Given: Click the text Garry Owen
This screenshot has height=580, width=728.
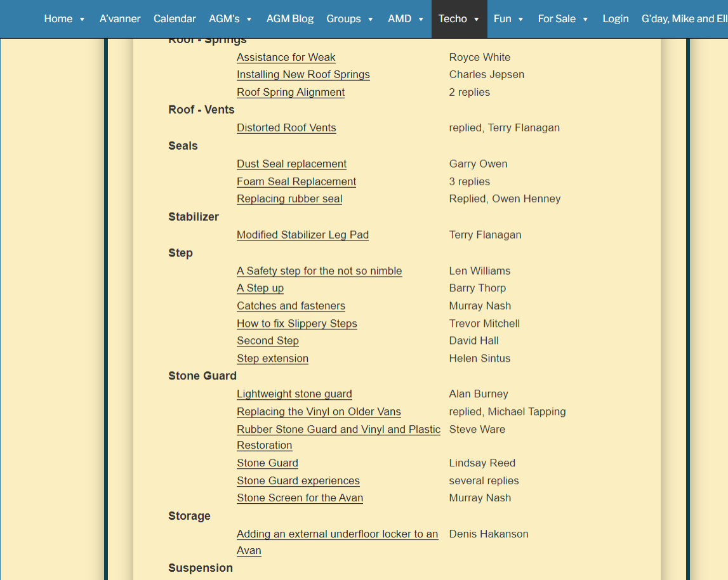Looking at the screenshot, I should tap(478, 164).
